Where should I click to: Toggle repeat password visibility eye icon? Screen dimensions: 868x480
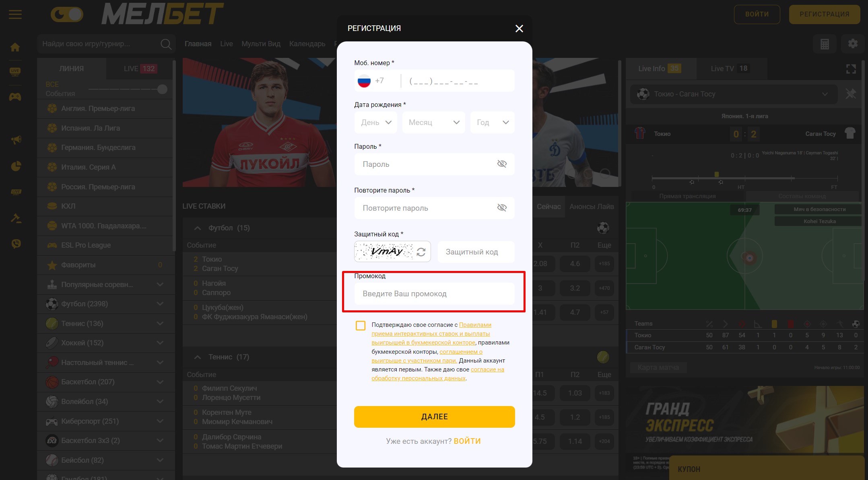pos(502,208)
